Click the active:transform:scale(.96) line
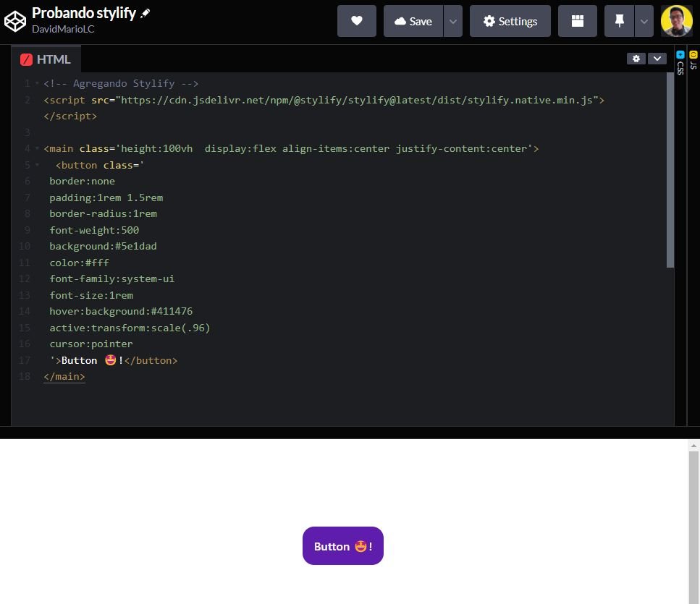700x604 pixels. 130,328
